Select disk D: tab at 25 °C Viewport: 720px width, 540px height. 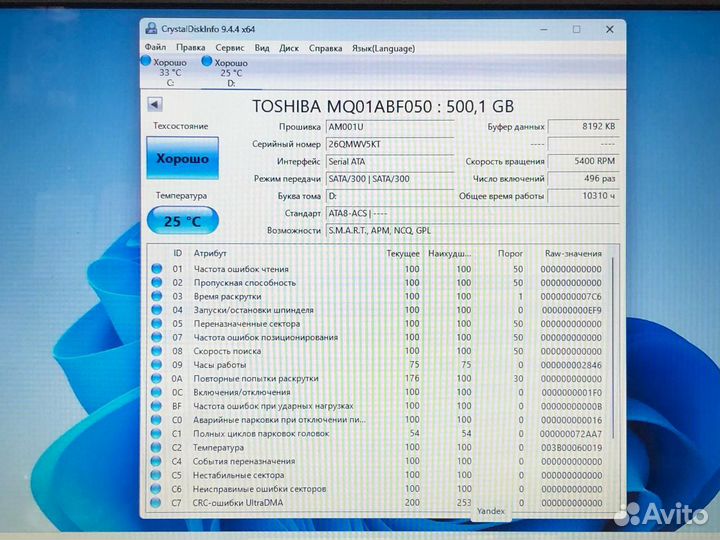point(225,72)
